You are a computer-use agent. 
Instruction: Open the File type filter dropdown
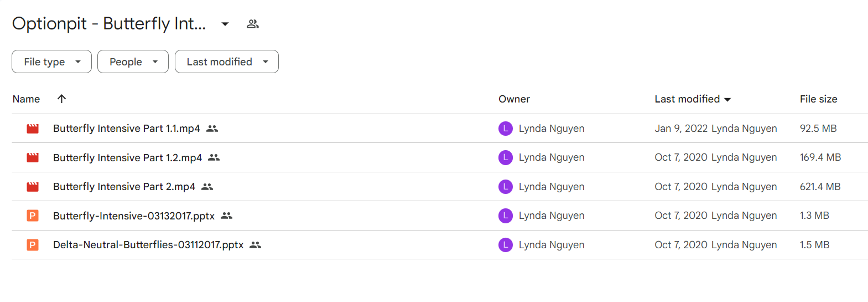point(51,62)
